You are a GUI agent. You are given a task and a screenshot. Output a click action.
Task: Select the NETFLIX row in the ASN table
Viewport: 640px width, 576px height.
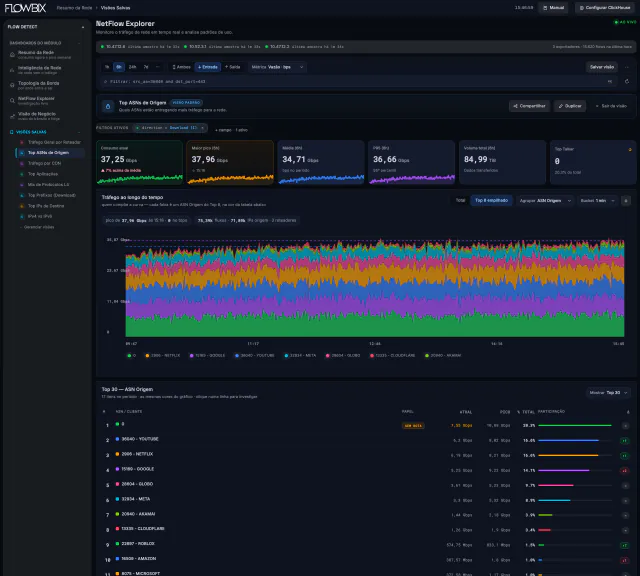pos(366,455)
